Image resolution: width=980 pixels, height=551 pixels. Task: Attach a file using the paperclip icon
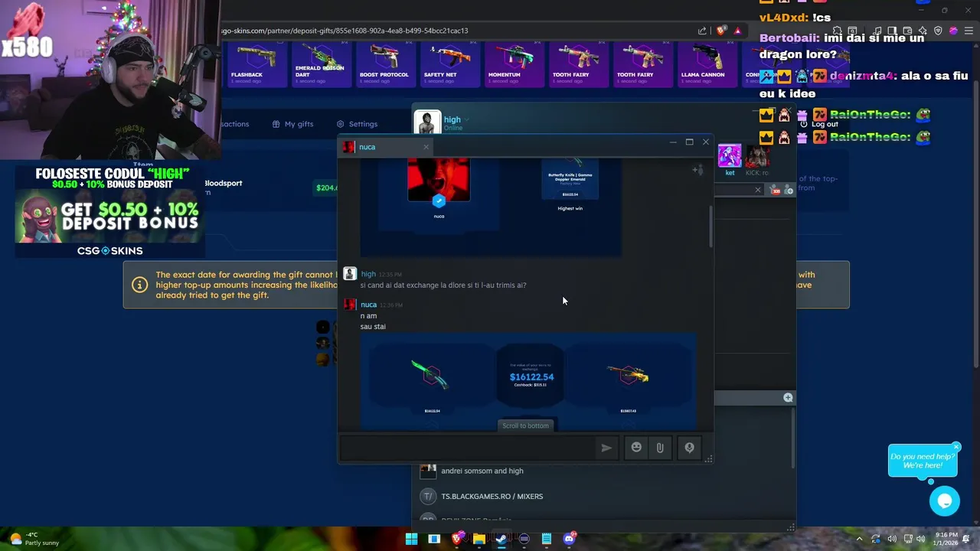(660, 448)
